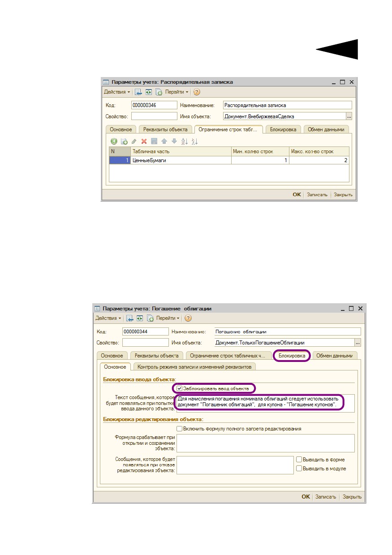Click Записать in the Распорядительная записка window
This screenshot has height=555, width=392.
point(317,195)
